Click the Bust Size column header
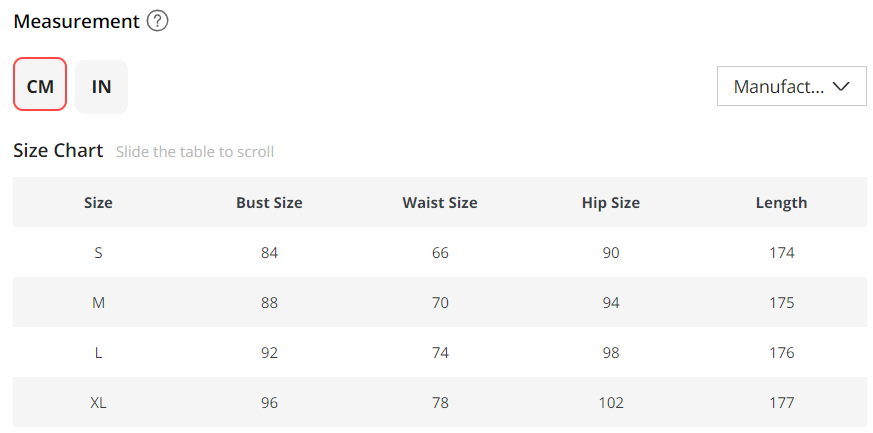Viewport: 873px width, 433px height. pyautogui.click(x=269, y=202)
